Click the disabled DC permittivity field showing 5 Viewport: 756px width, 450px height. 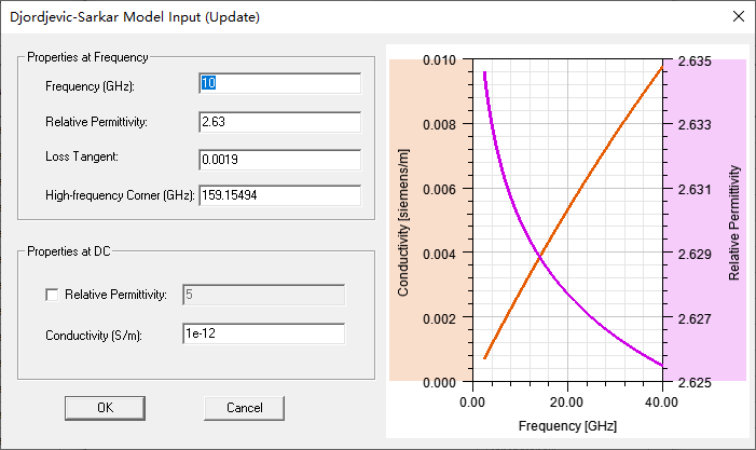click(x=263, y=294)
